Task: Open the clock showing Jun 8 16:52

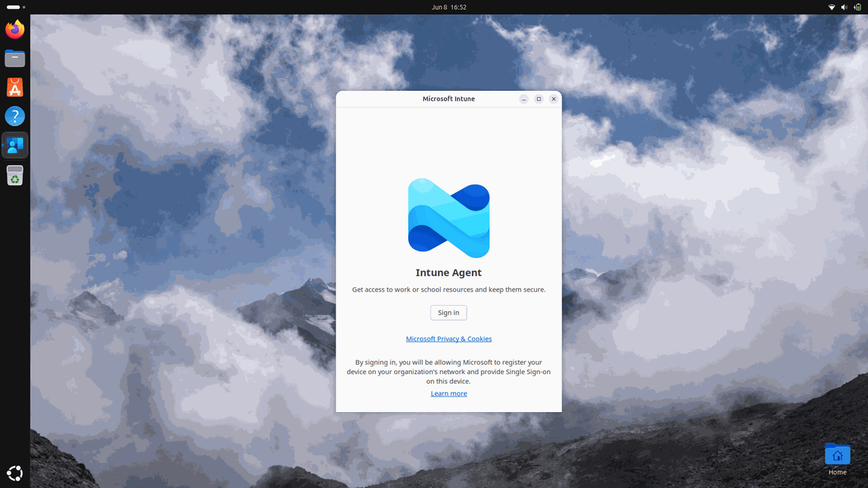Action: coord(449,7)
